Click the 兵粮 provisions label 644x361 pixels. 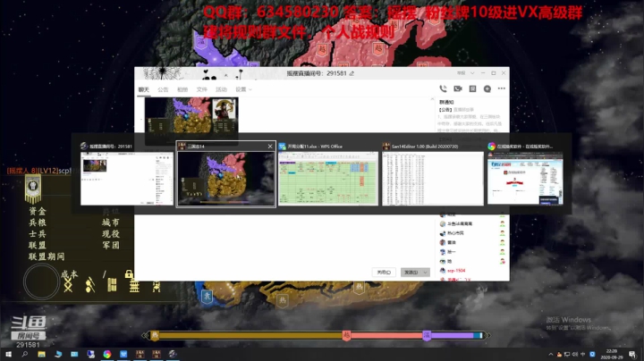38,222
